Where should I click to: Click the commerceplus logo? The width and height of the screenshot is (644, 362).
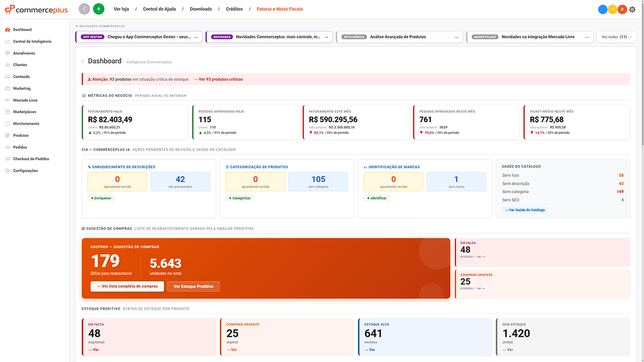(x=36, y=9)
